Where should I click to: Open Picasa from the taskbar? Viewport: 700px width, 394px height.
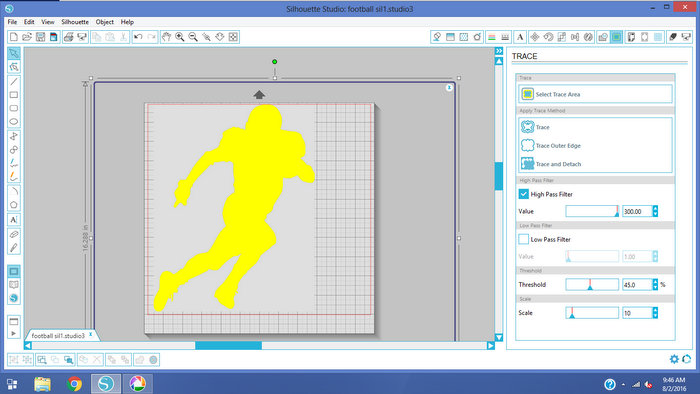pyautogui.click(x=138, y=384)
